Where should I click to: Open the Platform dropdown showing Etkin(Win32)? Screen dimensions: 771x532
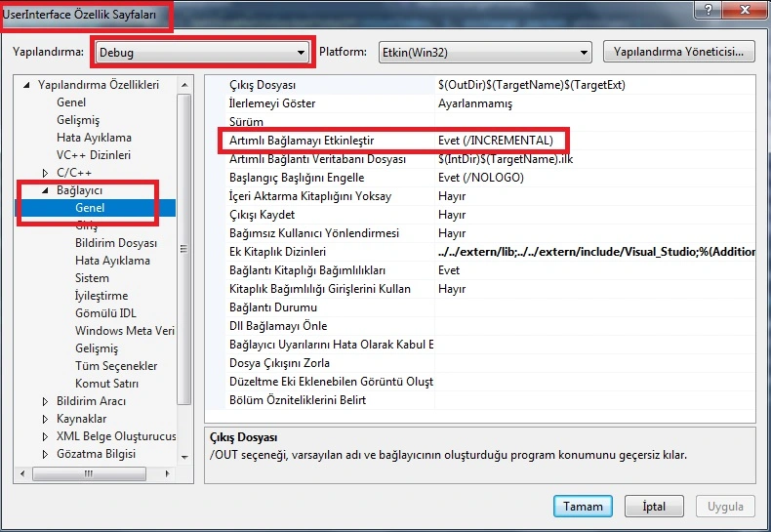(x=484, y=52)
